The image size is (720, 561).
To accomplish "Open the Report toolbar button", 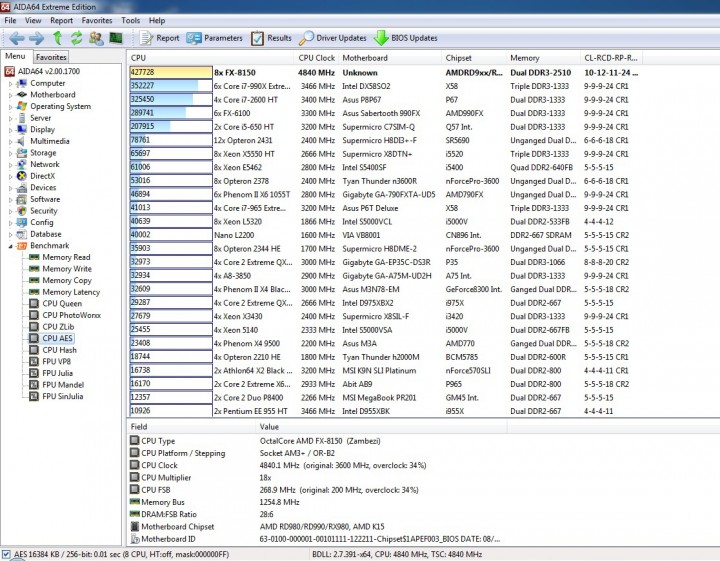I will (x=159, y=38).
